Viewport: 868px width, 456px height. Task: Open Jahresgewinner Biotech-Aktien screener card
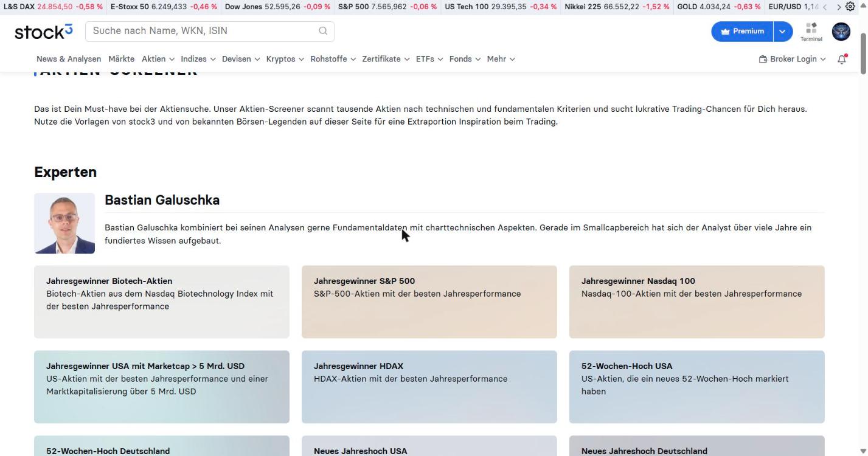point(162,302)
